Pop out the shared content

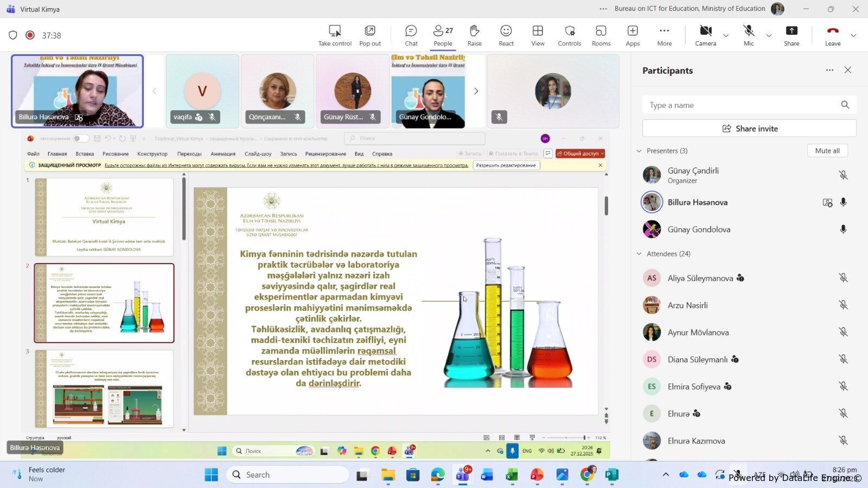tap(369, 35)
